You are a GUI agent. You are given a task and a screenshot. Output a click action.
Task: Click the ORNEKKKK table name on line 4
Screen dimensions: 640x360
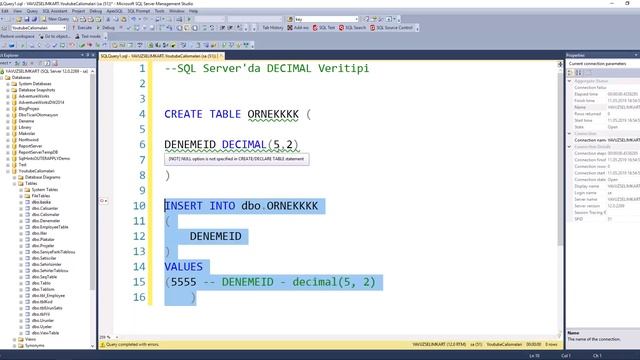point(273,114)
